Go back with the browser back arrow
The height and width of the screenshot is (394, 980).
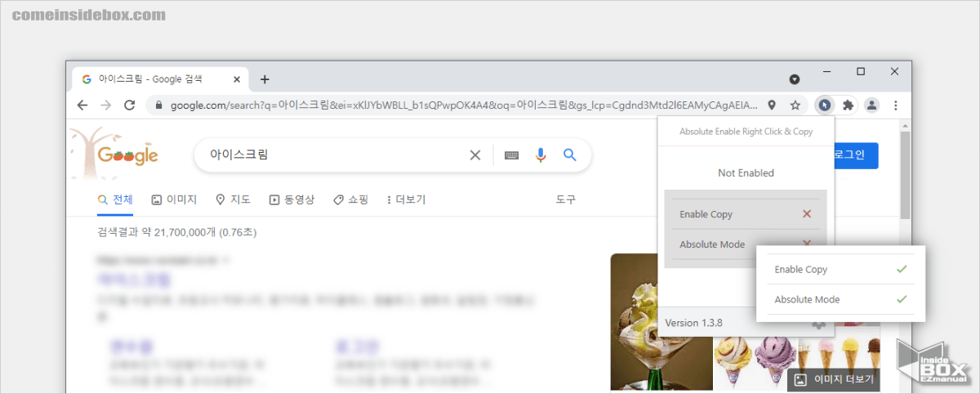tap(82, 105)
